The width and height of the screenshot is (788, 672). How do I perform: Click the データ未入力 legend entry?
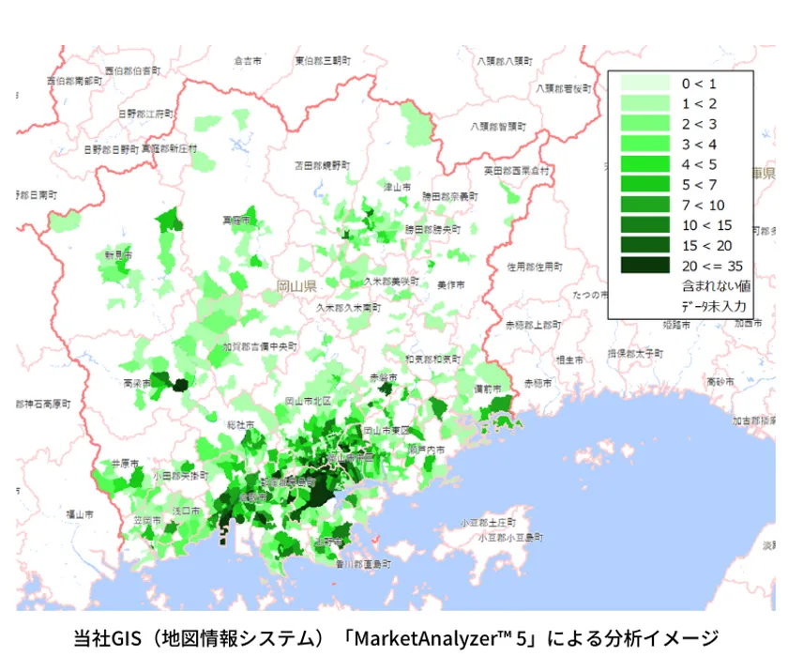click(714, 306)
